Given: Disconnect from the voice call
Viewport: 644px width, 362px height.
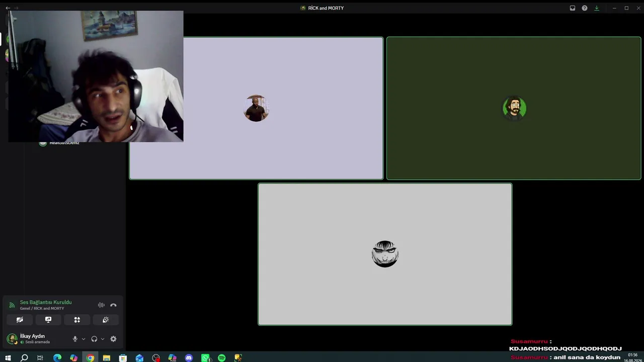Looking at the screenshot, I should (113, 305).
